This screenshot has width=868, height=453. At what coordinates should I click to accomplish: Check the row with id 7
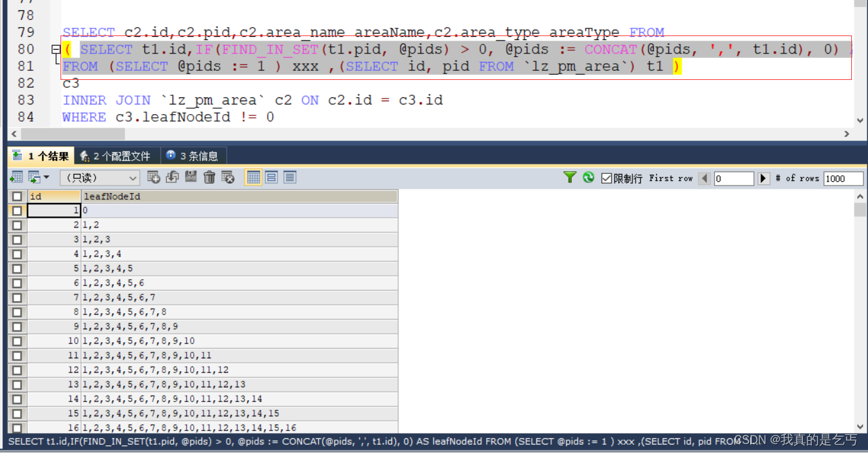17,298
